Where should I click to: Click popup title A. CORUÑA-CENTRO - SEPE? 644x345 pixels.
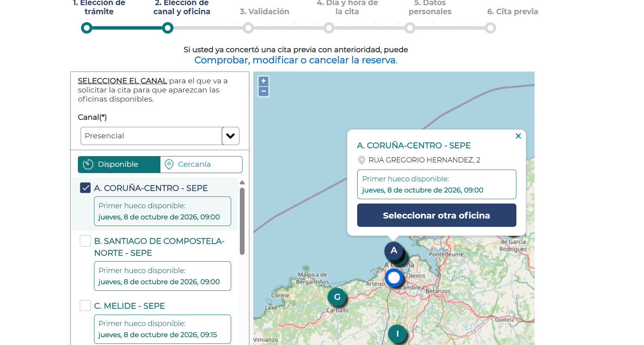tap(414, 145)
